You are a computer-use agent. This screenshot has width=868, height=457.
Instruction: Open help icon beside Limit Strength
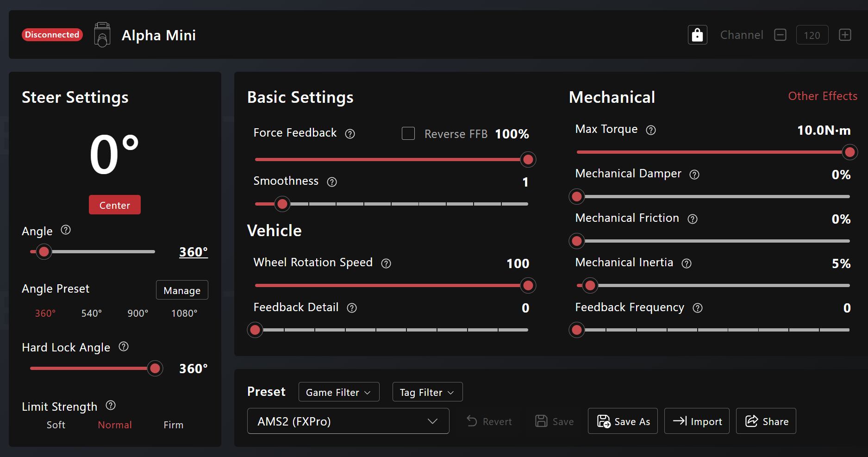pos(111,406)
